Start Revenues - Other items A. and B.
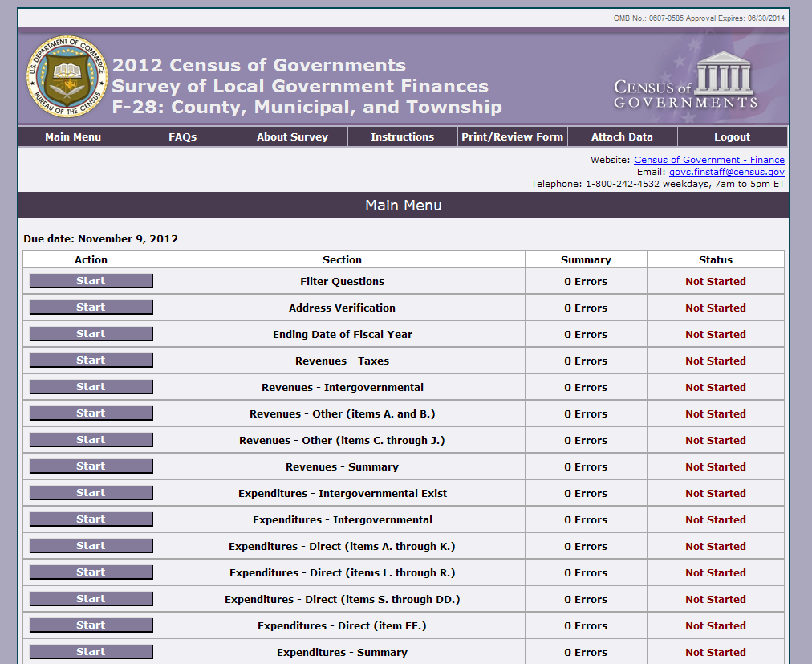This screenshot has width=812, height=664. tap(91, 413)
